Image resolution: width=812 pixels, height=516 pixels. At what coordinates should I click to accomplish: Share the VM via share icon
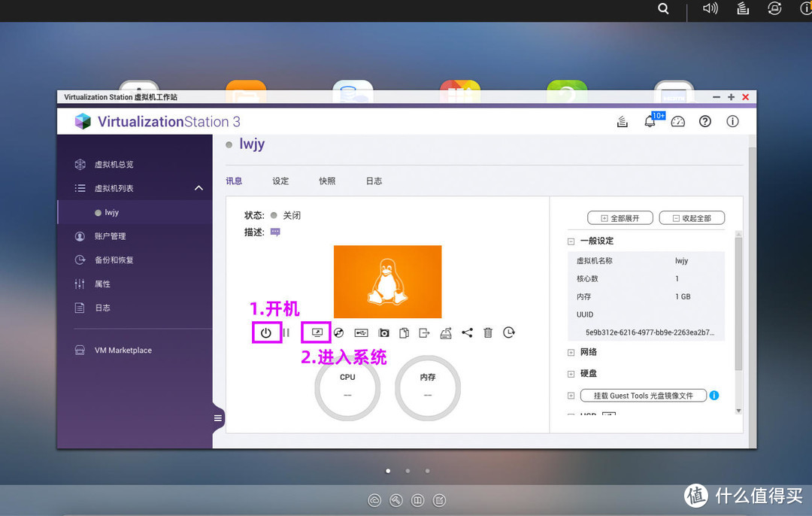coord(467,332)
